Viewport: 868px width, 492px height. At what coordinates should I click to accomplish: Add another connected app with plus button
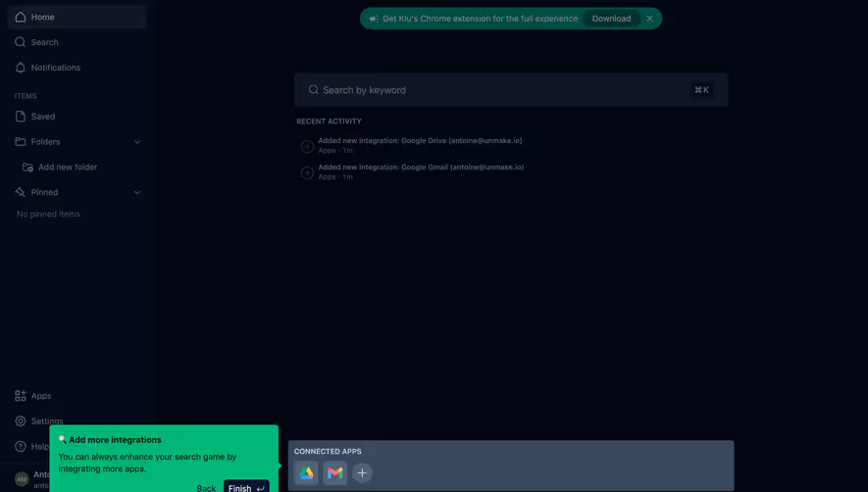(x=362, y=473)
